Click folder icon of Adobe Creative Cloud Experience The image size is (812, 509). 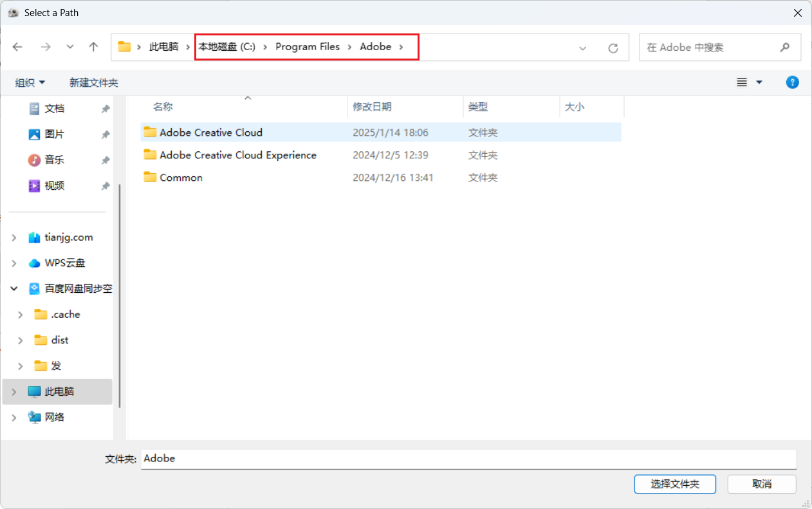[150, 154]
